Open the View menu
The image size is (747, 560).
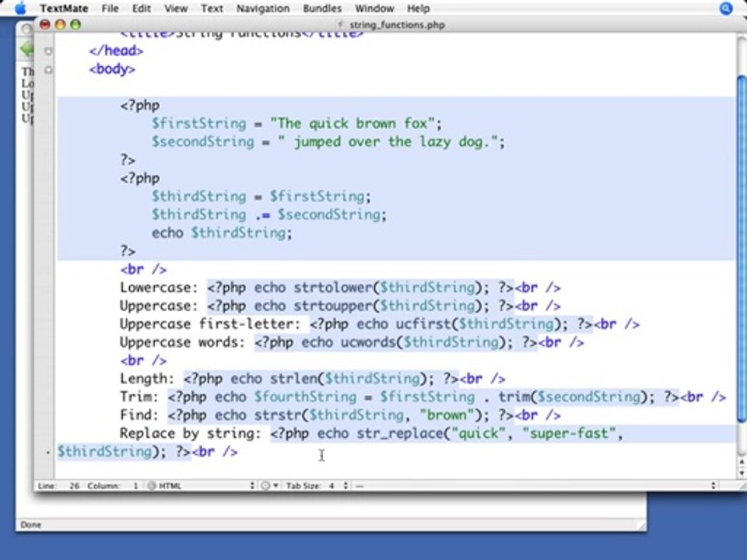176,9
